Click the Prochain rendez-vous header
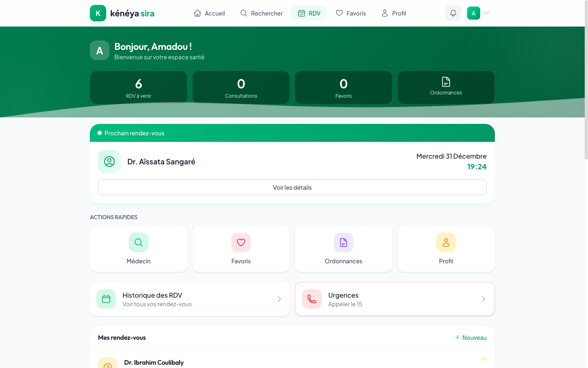Screen dimensions: 588x368 coord(292,133)
